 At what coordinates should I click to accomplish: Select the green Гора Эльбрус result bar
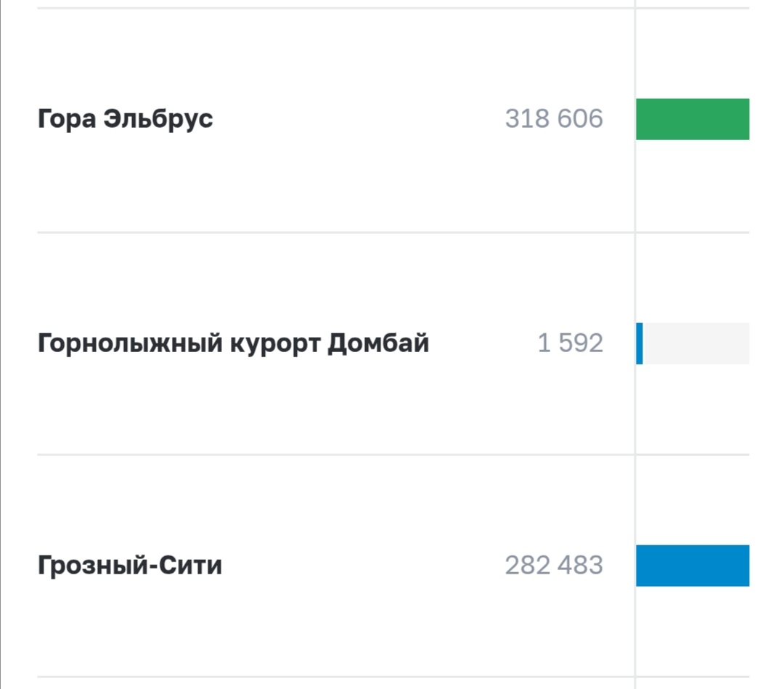click(693, 119)
